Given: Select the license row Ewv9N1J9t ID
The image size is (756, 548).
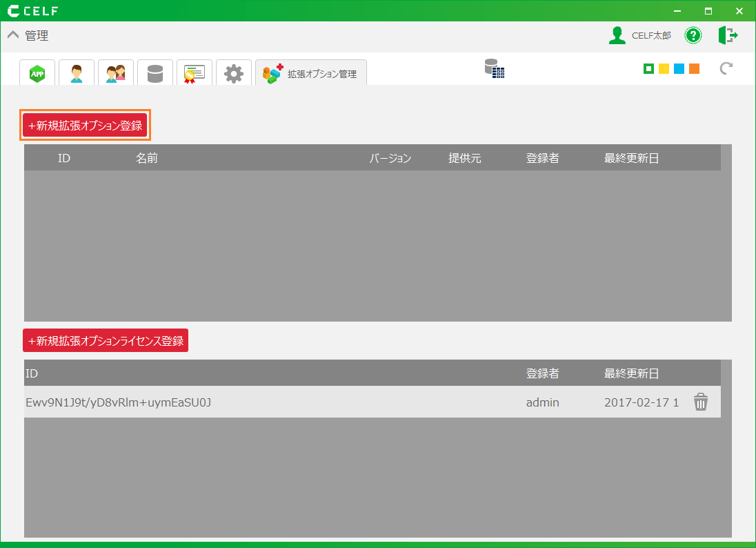Looking at the screenshot, I should [x=118, y=402].
